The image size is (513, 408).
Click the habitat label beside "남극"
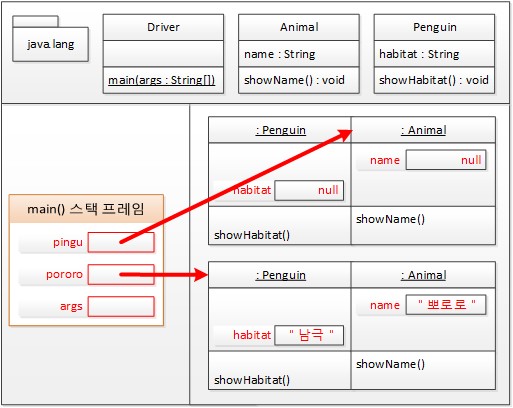click(x=252, y=335)
